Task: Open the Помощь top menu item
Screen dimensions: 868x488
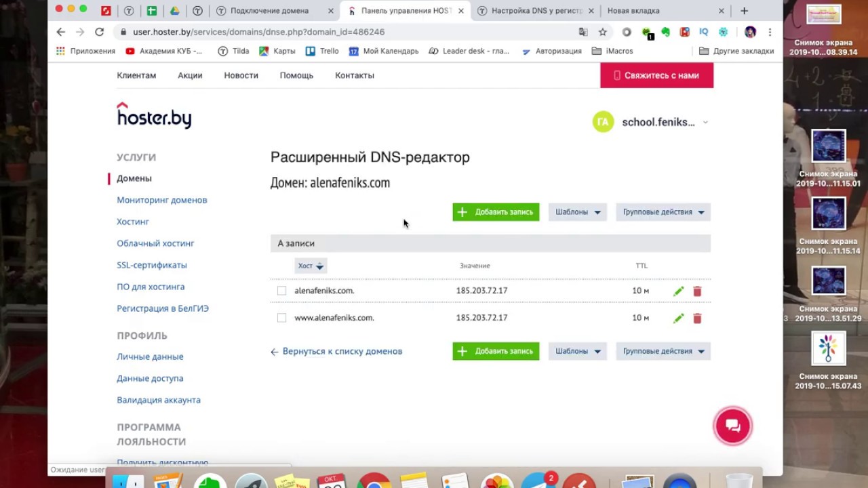Action: [x=296, y=75]
